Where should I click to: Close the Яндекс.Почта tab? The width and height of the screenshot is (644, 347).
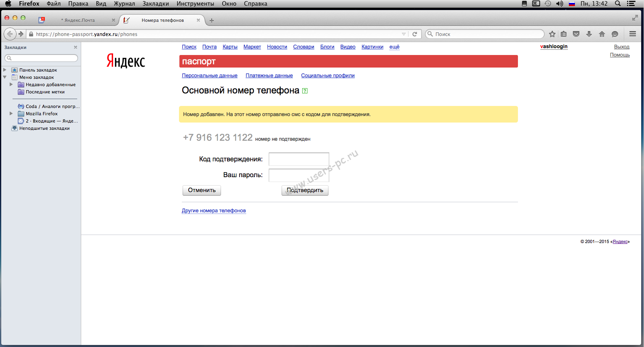113,20
